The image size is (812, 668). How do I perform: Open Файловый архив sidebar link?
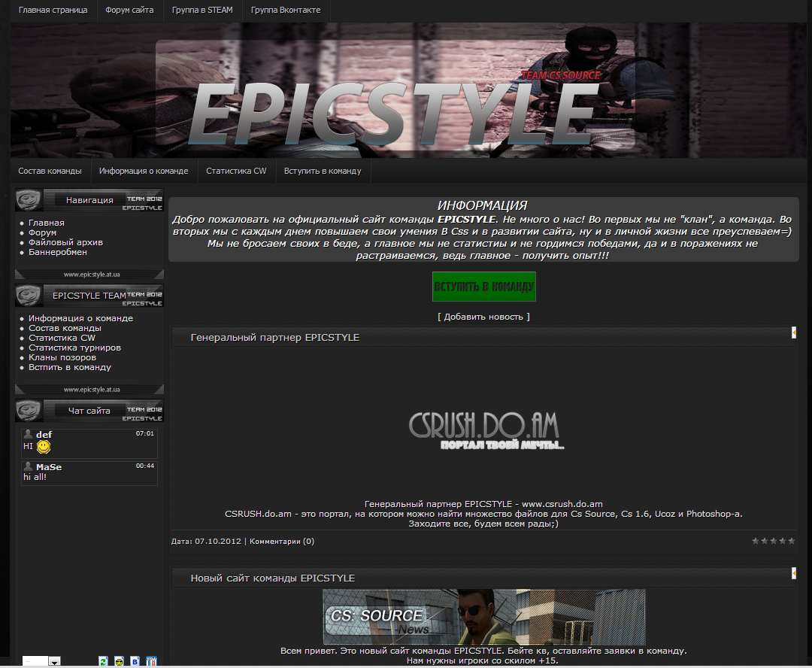(x=65, y=242)
